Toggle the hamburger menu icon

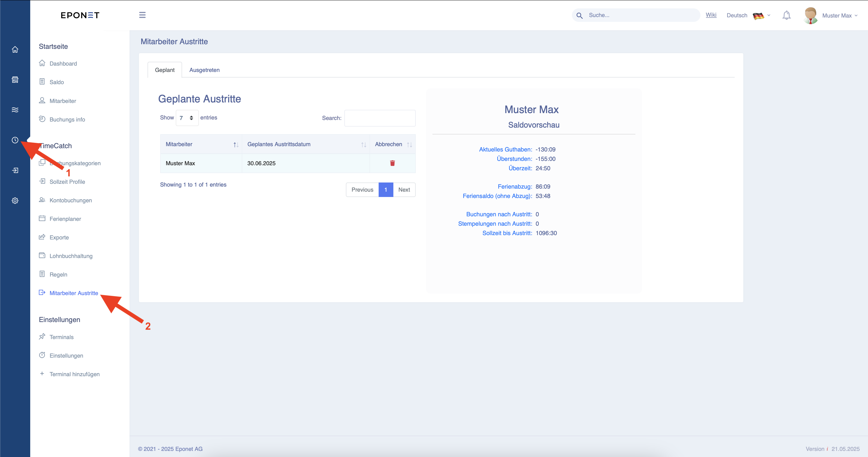(142, 15)
